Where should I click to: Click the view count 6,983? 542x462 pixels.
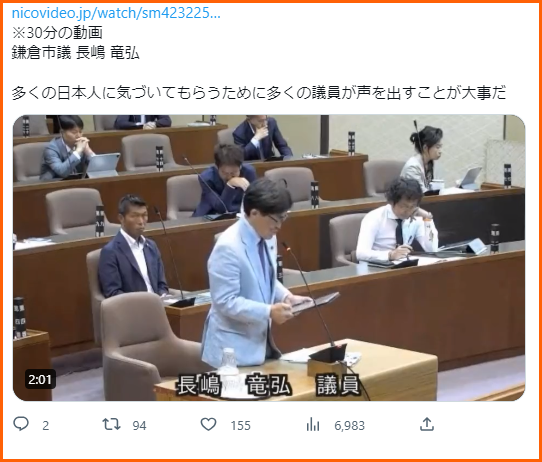click(x=349, y=425)
